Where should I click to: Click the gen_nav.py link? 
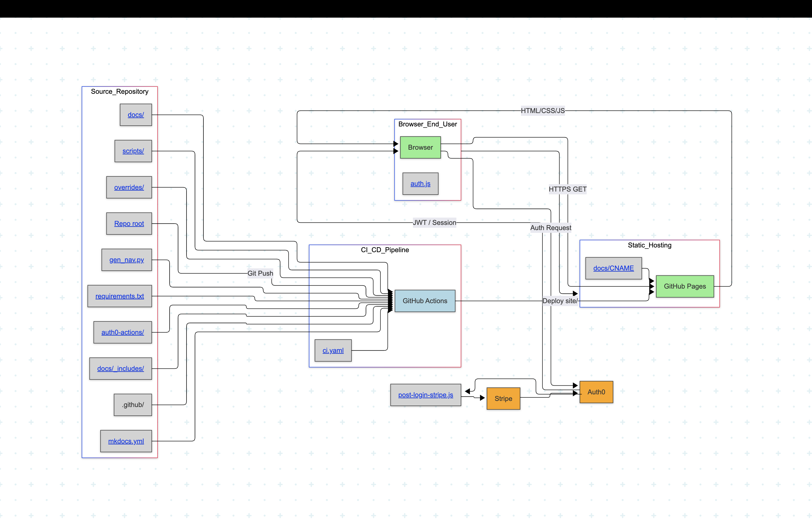click(x=126, y=260)
